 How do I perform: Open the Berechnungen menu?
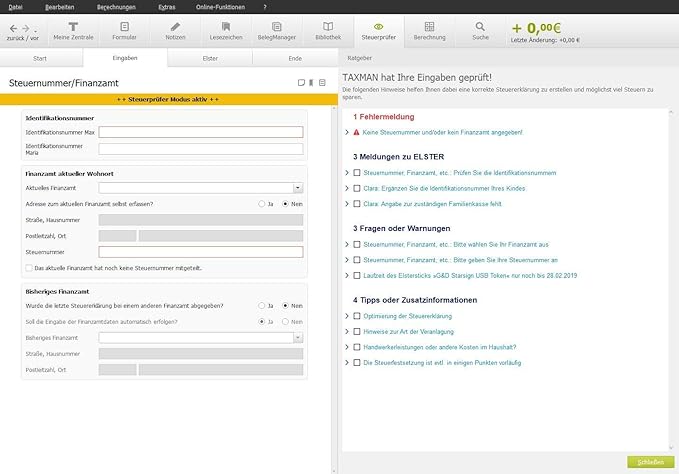point(116,6)
